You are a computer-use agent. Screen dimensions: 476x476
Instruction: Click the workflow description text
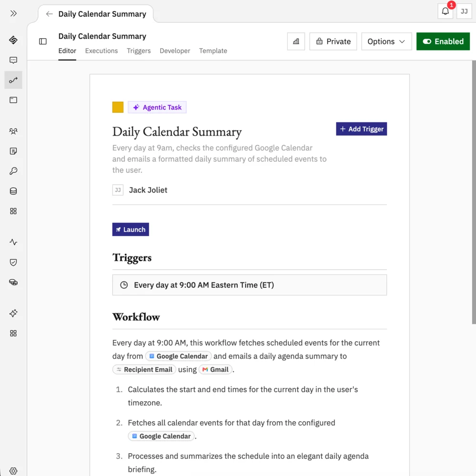coord(220,159)
